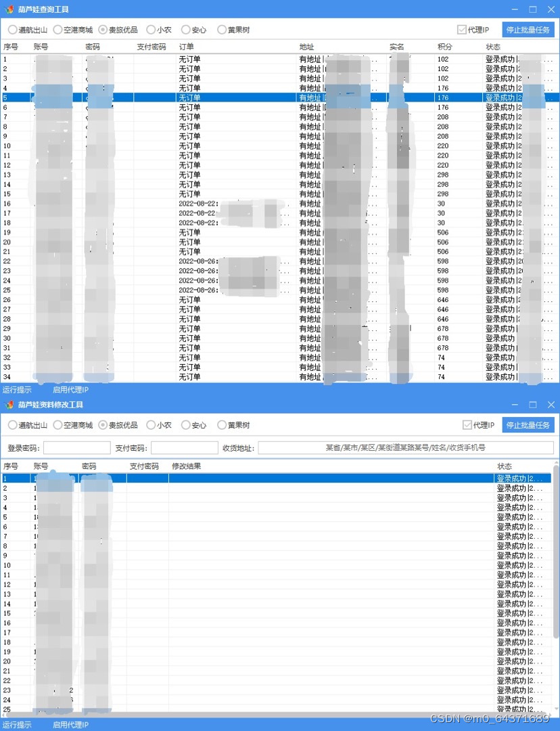The height and width of the screenshot is (731, 560).
Task: Open 运行提示 at bottom of query tool
Action: click(17, 389)
